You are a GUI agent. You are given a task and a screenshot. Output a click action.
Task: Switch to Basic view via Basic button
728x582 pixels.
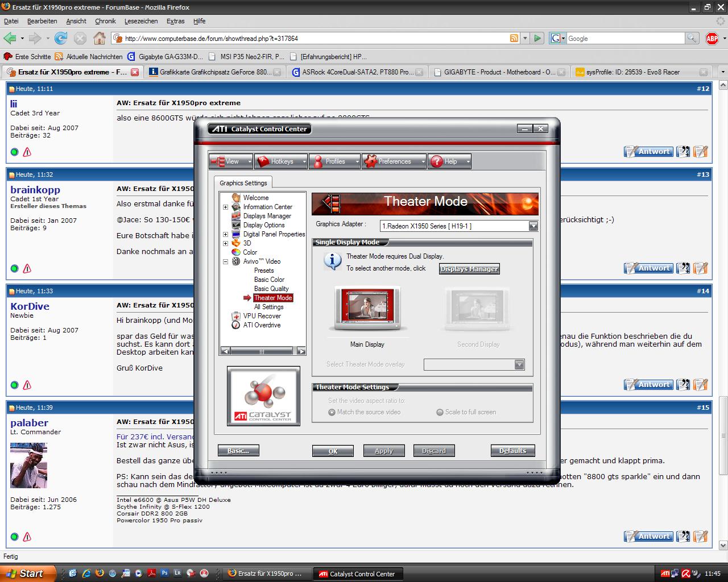(238, 451)
